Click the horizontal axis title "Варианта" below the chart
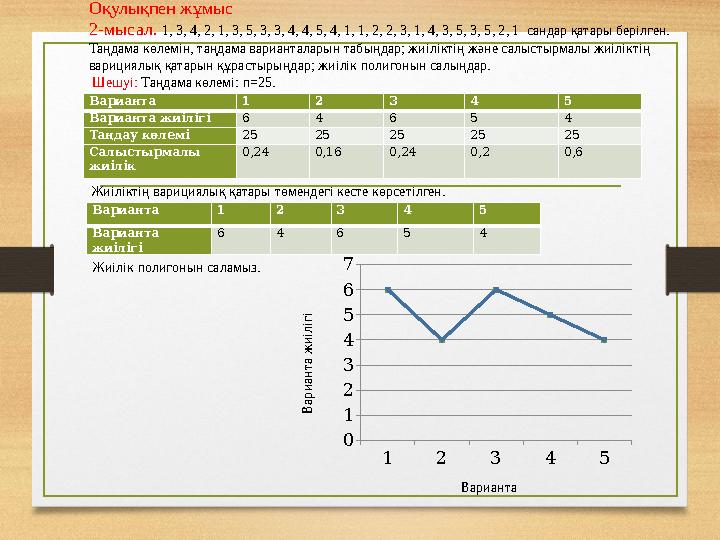 click(x=489, y=488)
